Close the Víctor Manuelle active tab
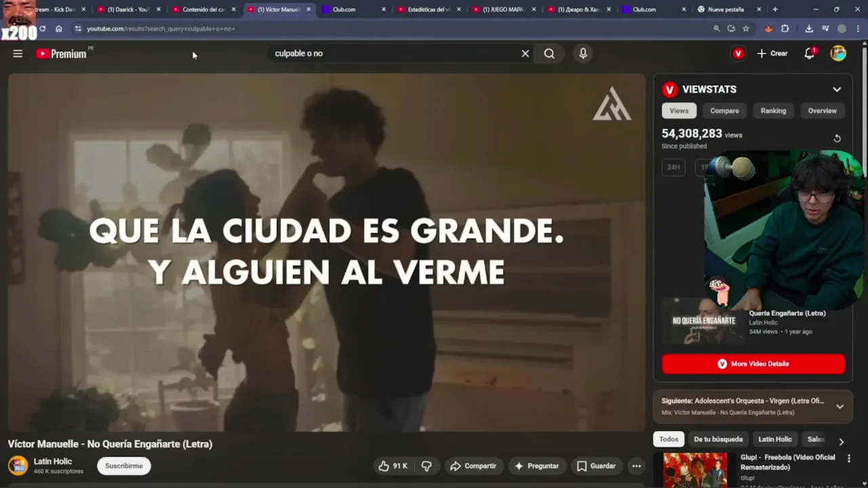The width and height of the screenshot is (868, 488). [x=309, y=9]
